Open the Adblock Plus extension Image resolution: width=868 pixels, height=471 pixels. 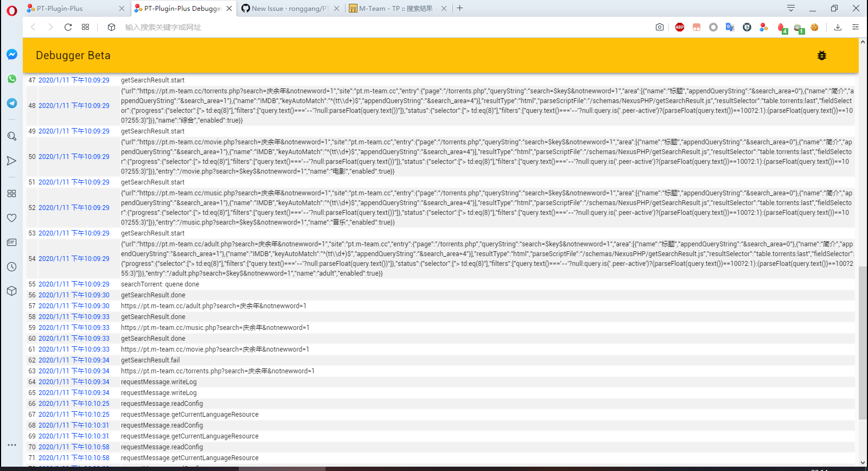coord(680,27)
